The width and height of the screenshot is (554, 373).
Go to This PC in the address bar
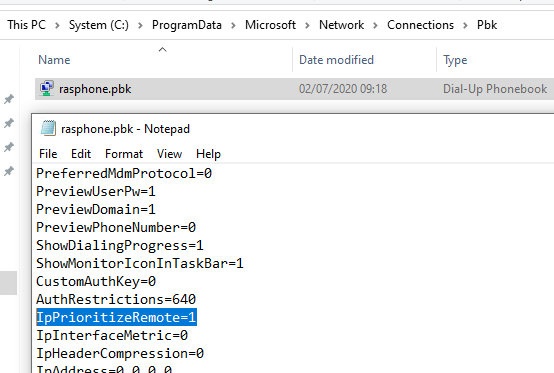[26, 25]
